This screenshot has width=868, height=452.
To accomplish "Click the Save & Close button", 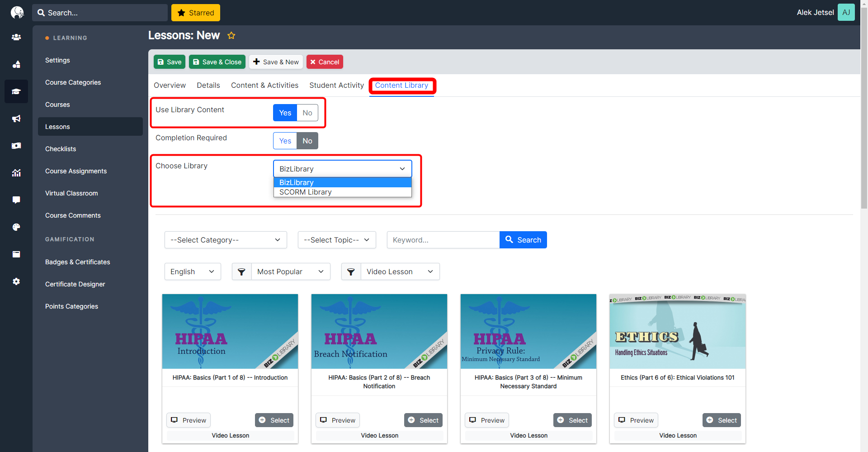I will click(217, 62).
